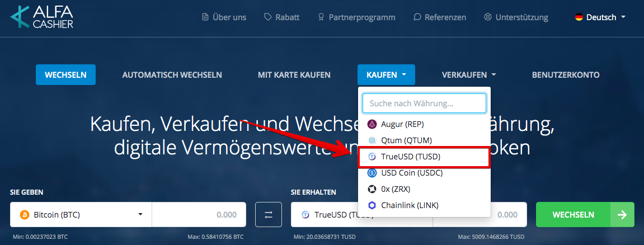Click the USD Coin icon in list
Screen dimensions: 644x245
(372, 173)
